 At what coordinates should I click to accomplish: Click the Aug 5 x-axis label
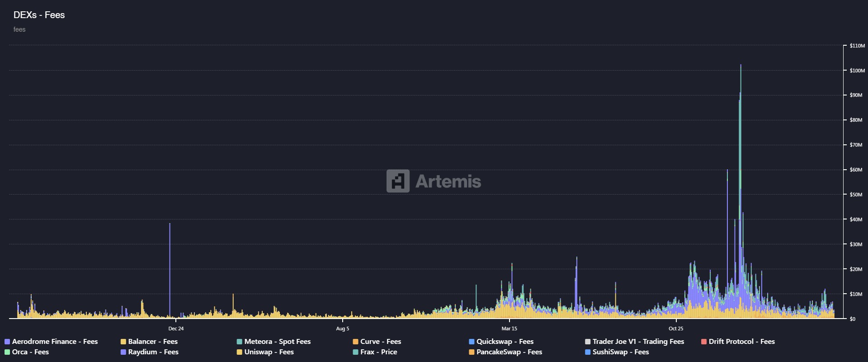tap(343, 329)
